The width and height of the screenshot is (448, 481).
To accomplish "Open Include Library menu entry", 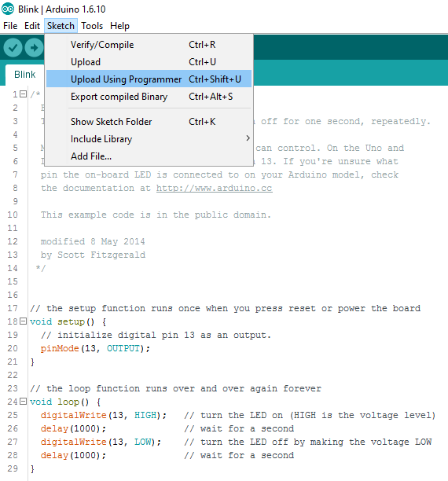I will point(149,139).
